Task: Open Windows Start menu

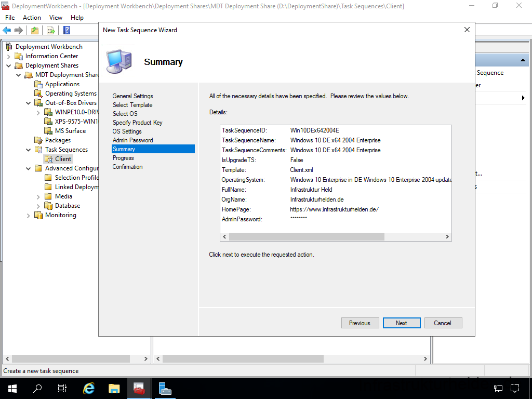Action: 12,388
